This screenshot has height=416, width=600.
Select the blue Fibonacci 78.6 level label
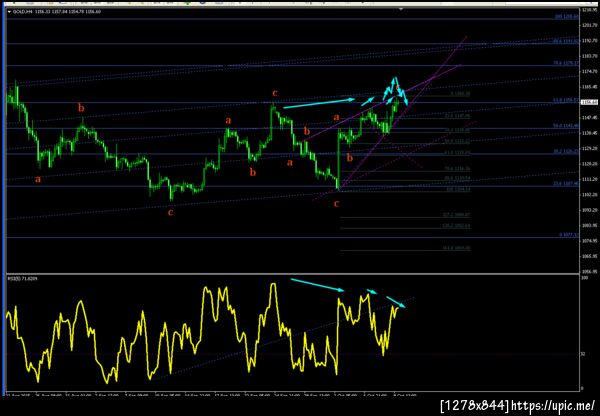(565, 63)
